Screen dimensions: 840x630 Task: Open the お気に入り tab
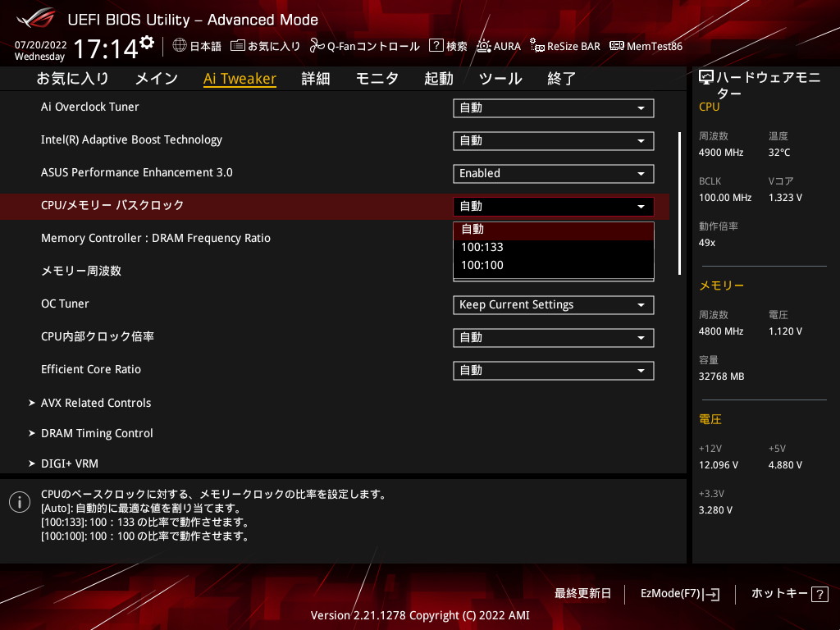72,79
